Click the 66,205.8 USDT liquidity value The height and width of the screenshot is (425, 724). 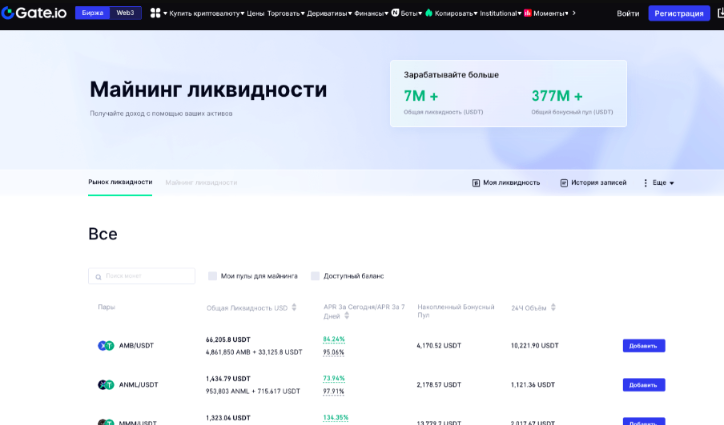[x=228, y=340]
